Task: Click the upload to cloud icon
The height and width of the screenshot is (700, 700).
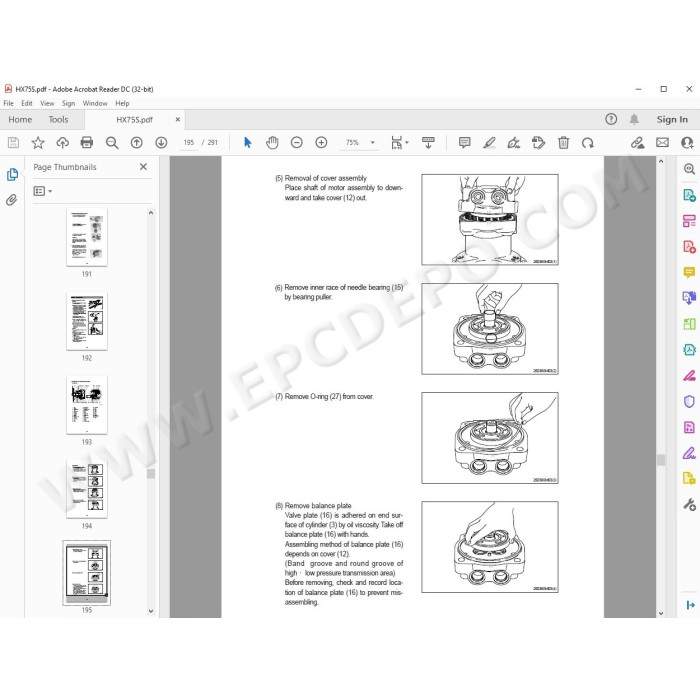Action: pos(62,142)
